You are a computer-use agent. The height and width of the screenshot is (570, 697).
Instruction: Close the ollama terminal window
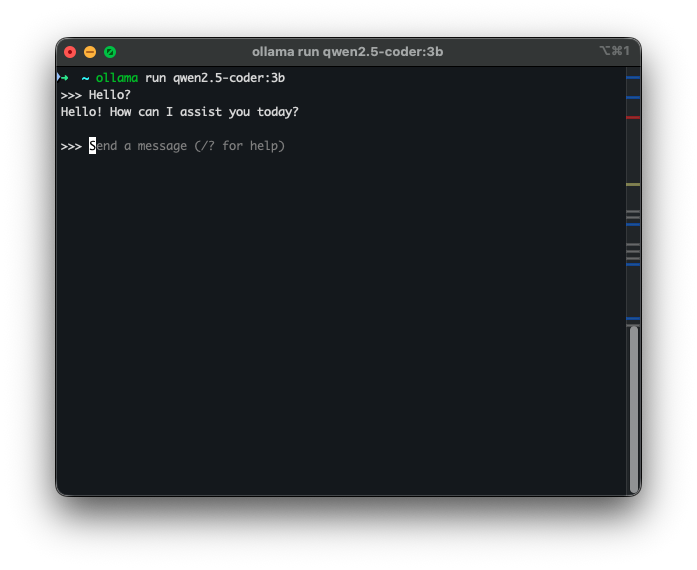tap(70, 52)
